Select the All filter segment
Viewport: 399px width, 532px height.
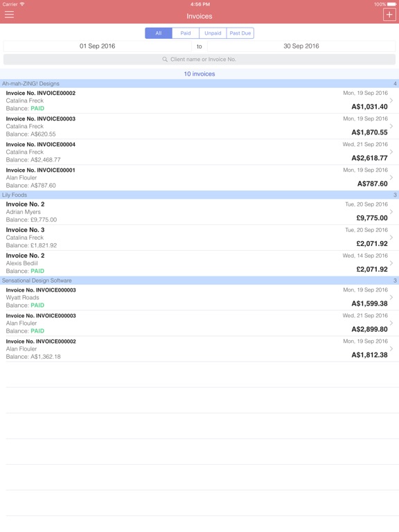[159, 33]
